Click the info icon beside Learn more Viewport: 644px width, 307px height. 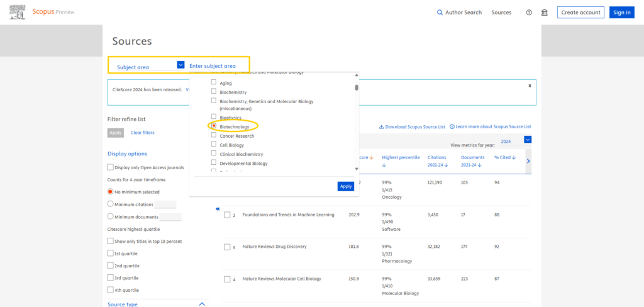(452, 126)
